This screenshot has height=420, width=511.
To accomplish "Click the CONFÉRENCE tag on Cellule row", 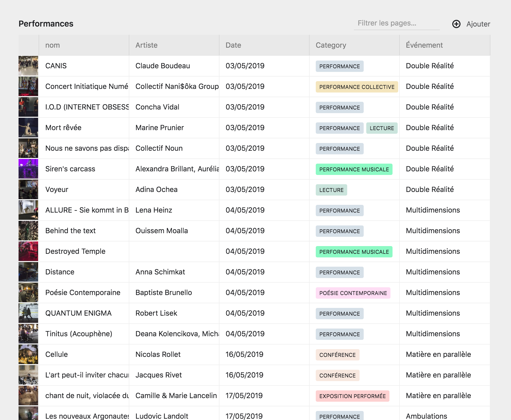I will 337,355.
